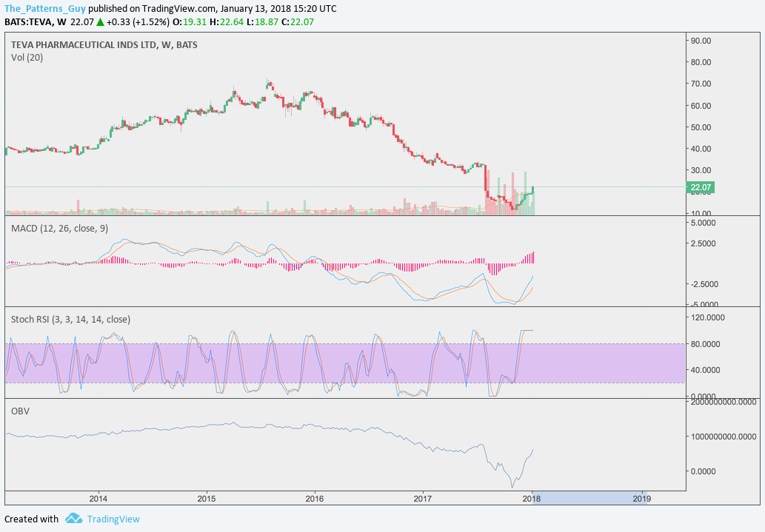Click the 40.0000 Stoch RSI scale value
Viewport: 765px width, 532px height.
coord(706,370)
